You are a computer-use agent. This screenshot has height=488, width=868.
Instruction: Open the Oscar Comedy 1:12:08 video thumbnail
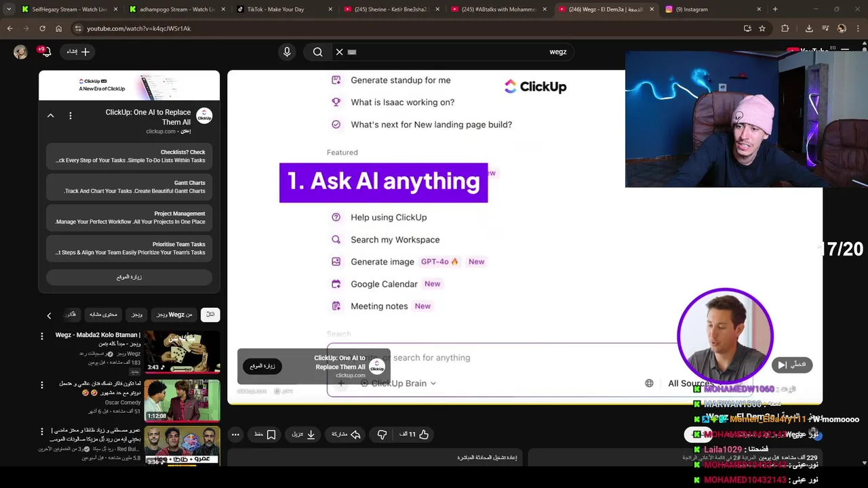coord(182,401)
